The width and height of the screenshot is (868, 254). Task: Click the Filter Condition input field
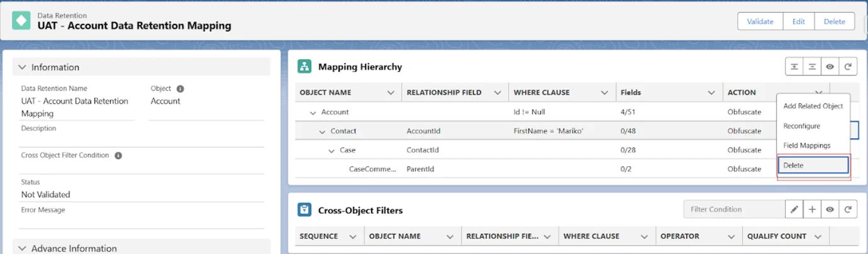click(734, 209)
